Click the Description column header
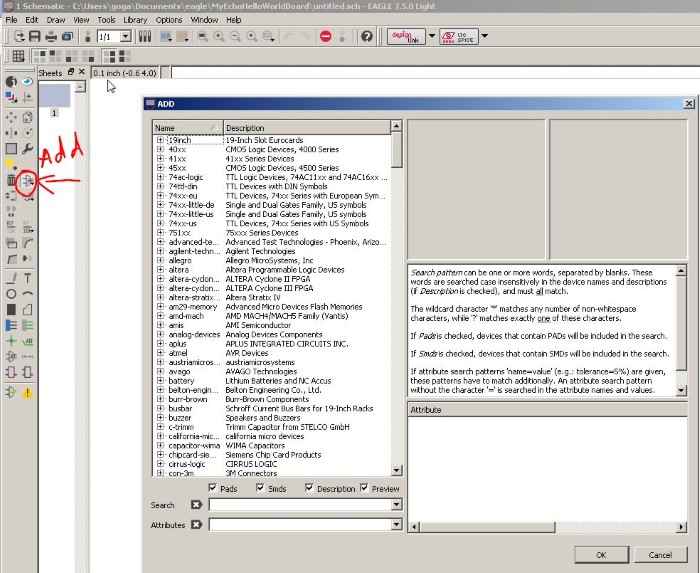This screenshot has height=573, width=700. tap(307, 128)
